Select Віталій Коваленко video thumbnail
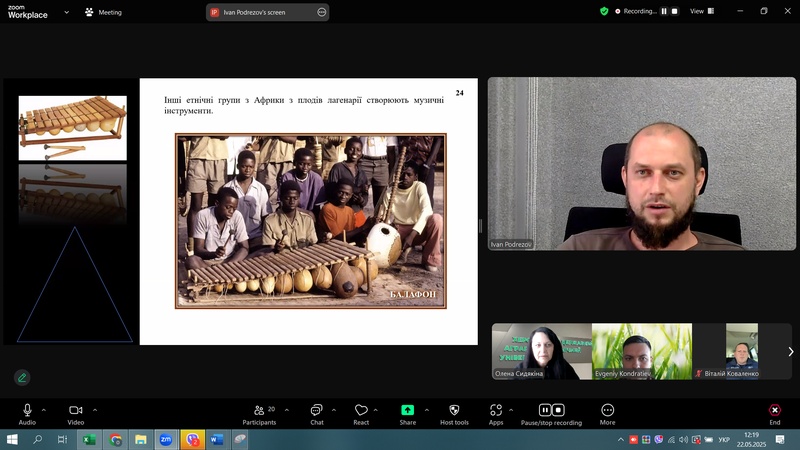Image resolution: width=800 pixels, height=450 pixels. (742, 351)
